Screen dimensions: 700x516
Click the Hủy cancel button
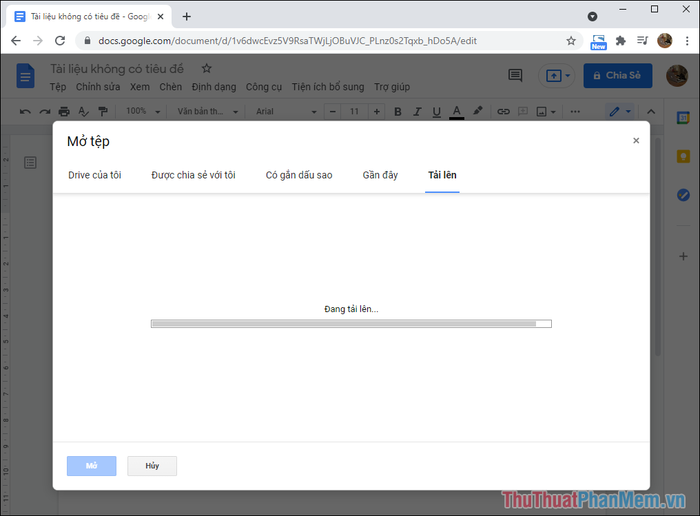(152, 466)
